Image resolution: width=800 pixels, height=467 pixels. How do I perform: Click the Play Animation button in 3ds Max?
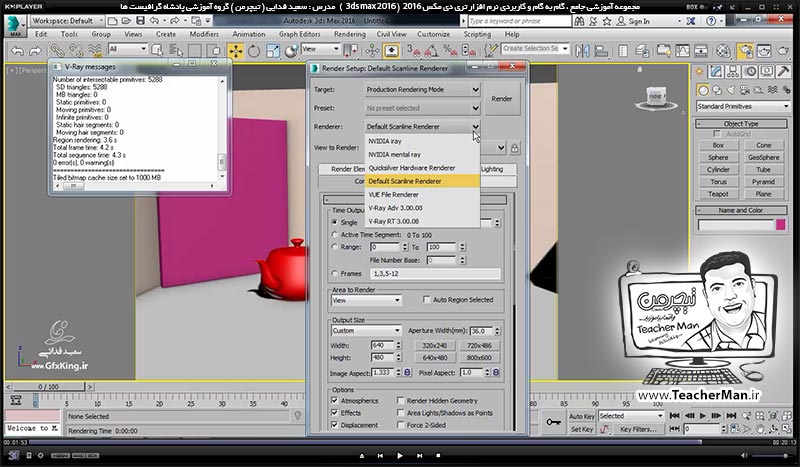tap(702, 415)
